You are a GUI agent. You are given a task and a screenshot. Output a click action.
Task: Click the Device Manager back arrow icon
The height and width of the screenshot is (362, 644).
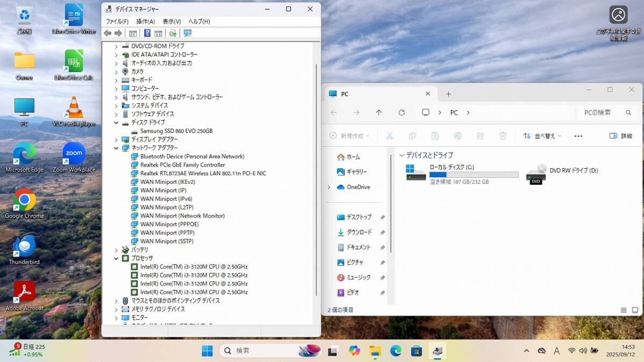(107, 33)
